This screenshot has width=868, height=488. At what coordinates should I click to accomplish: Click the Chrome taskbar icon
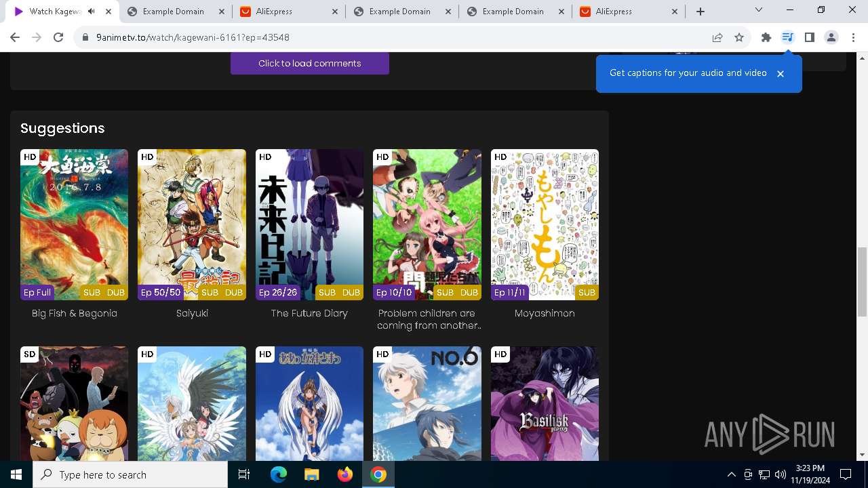point(378,474)
